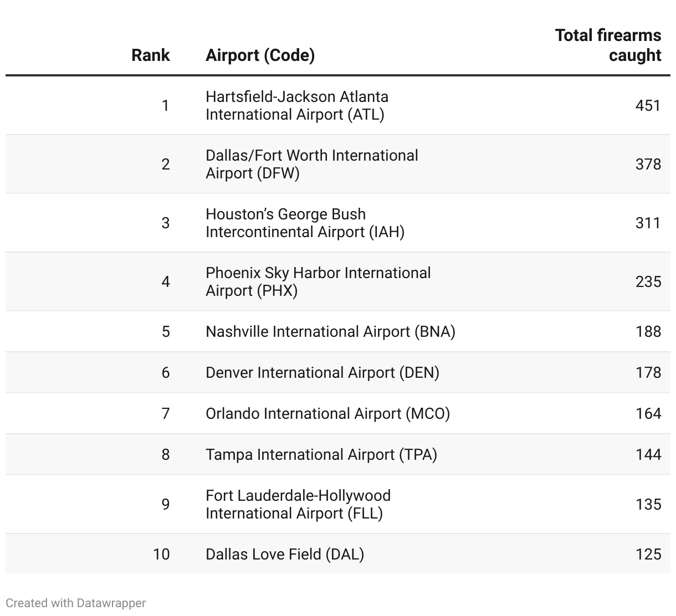Screen dimensions: 676x616
Task: Select the Dallas Love Field (DAL) entry
Action: click(x=284, y=554)
